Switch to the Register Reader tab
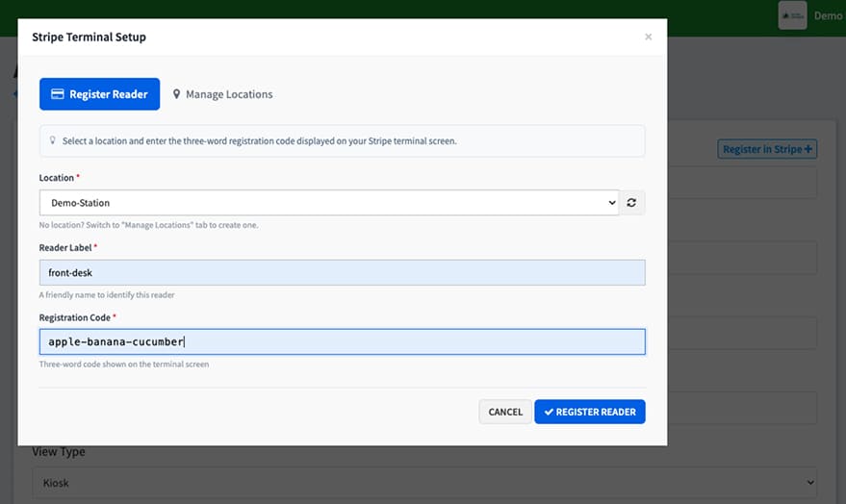846x504 pixels. (x=99, y=94)
